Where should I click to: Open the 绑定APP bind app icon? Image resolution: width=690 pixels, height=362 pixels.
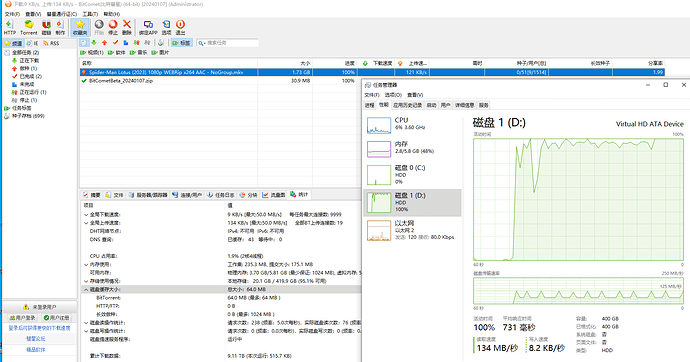148,27
